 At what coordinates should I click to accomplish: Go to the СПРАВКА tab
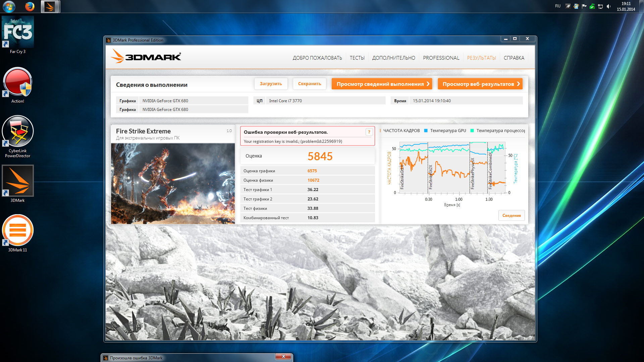click(514, 58)
